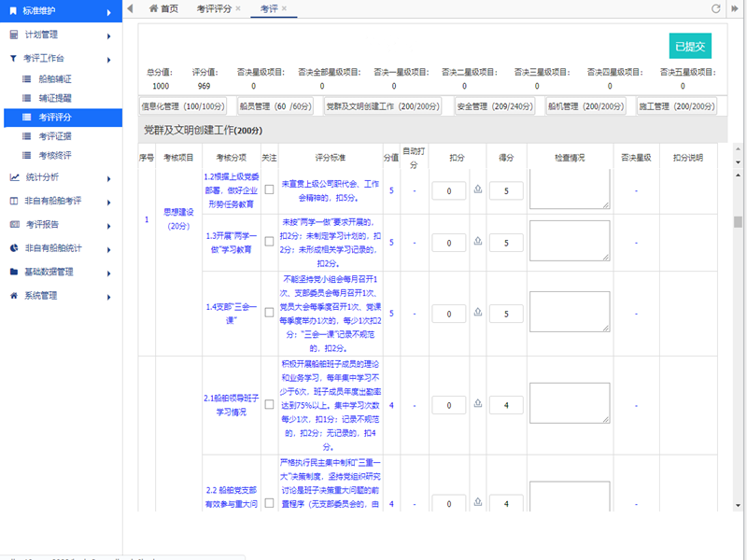Click the 检查情况 text area for item 1.4
This screenshot has height=560, width=747.
(x=569, y=310)
